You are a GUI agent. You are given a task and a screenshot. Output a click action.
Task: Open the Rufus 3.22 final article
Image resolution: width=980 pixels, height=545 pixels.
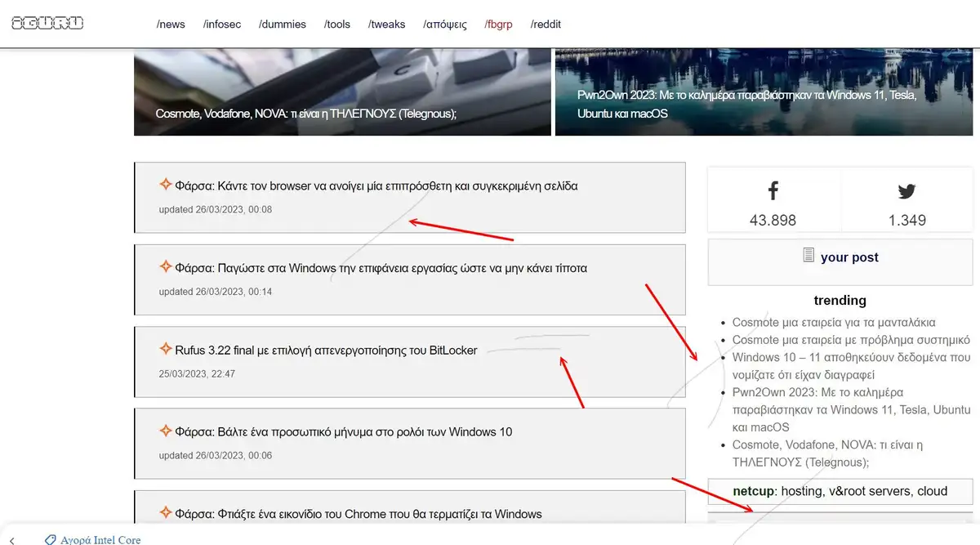pos(326,351)
